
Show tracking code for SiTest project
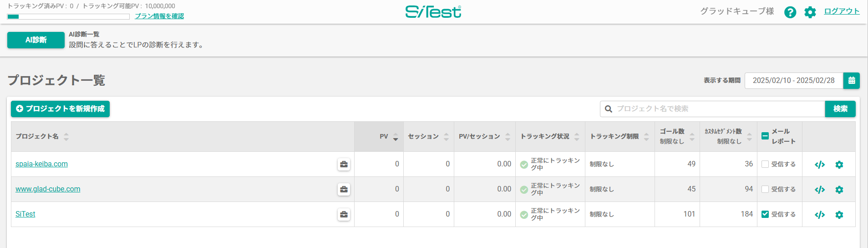[x=820, y=215]
